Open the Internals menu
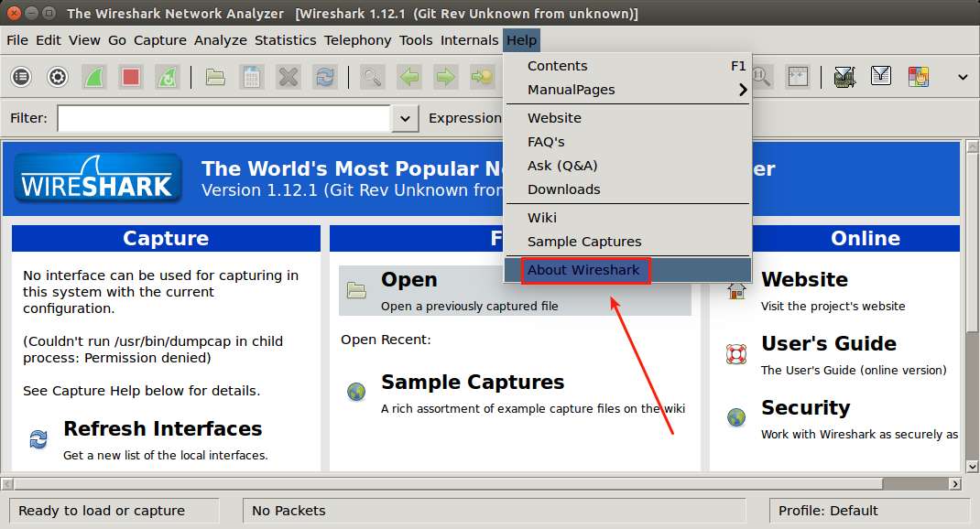This screenshot has height=529, width=980. 469,40
